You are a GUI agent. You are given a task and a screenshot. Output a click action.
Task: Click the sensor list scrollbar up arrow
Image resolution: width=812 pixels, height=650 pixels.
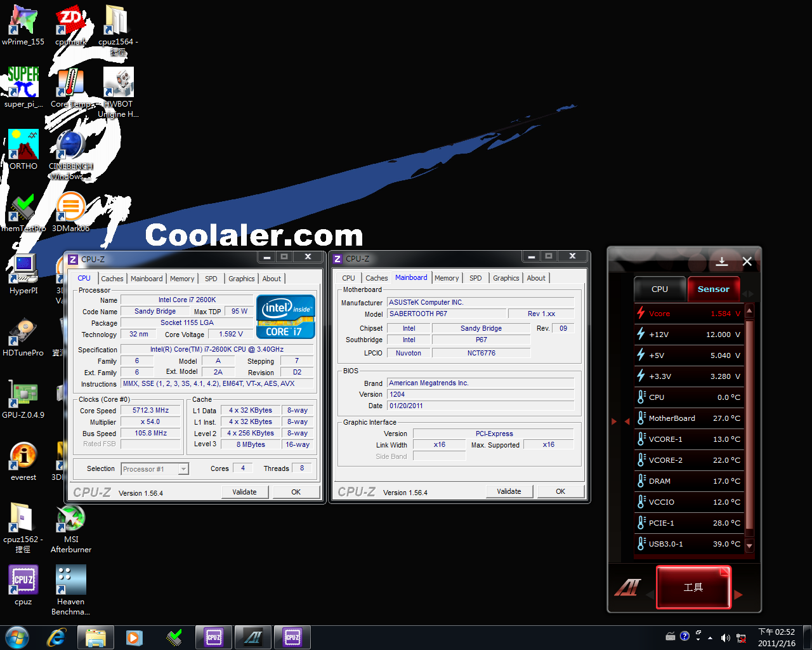tap(749, 311)
